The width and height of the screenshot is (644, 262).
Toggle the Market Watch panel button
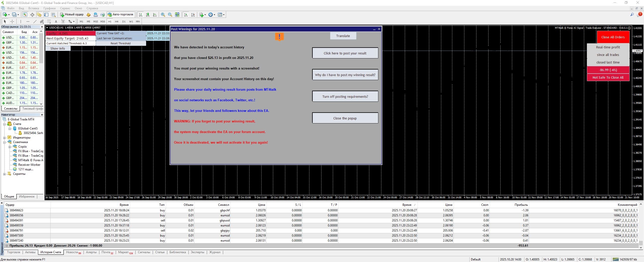25,15
